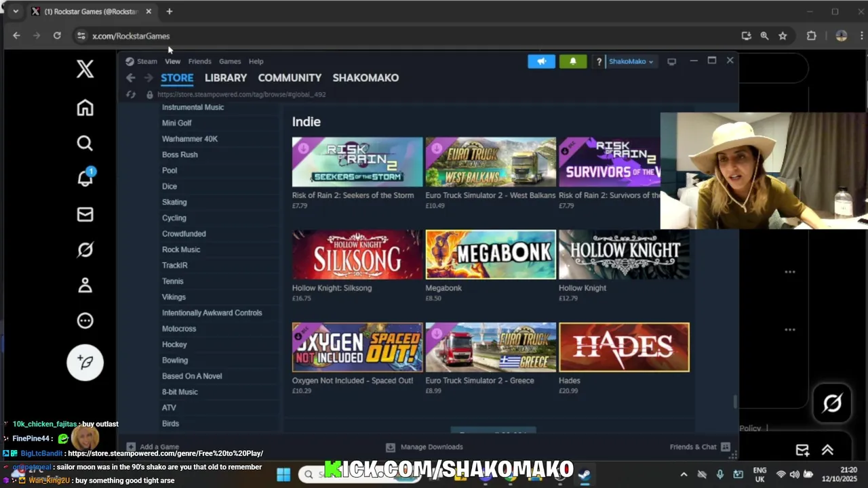Switch to Steam COMMUNITY tab
This screenshot has width=868, height=488.
[290, 78]
